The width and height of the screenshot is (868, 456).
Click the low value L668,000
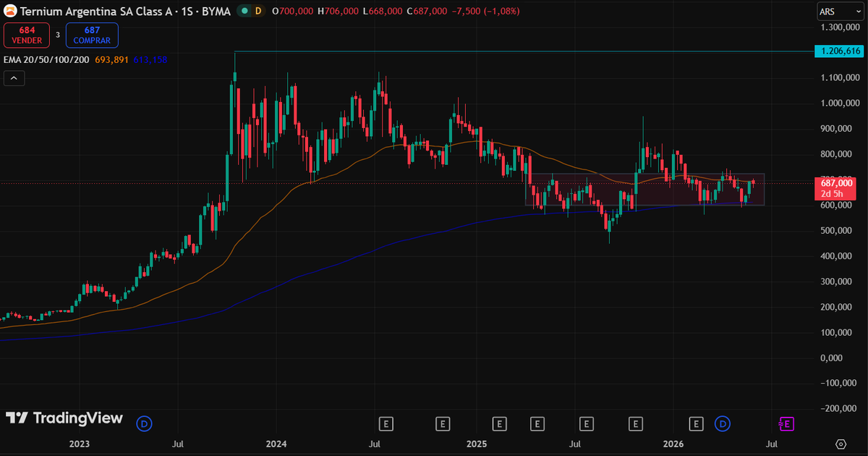point(382,11)
